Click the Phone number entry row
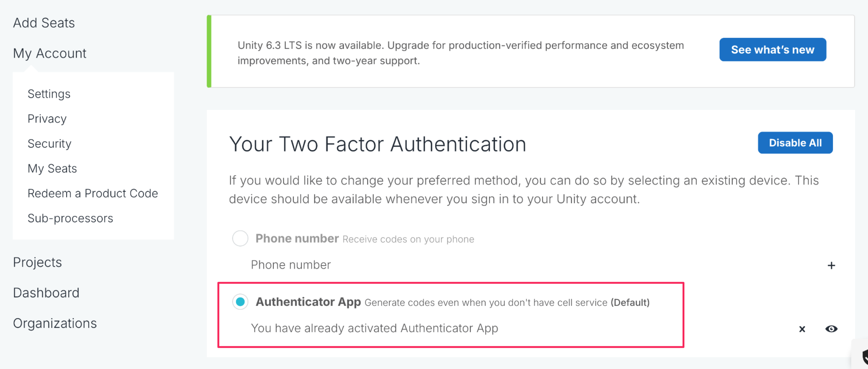The image size is (868, 369). pos(291,265)
